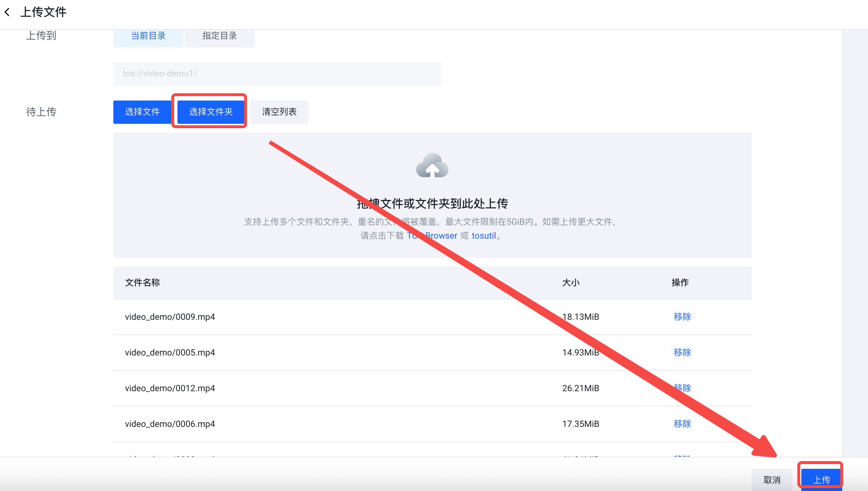
Task: Select the video_demo/0009.mp4 file name
Action: coord(170,317)
